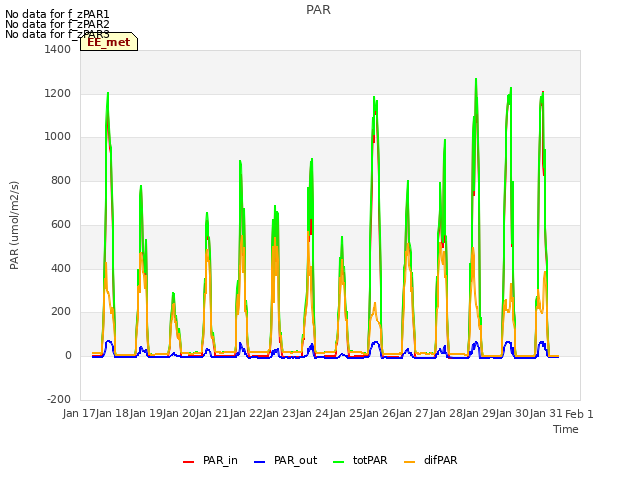Click the Jan 31 x-axis tick label
This screenshot has height=480, width=640.
click(x=546, y=413)
